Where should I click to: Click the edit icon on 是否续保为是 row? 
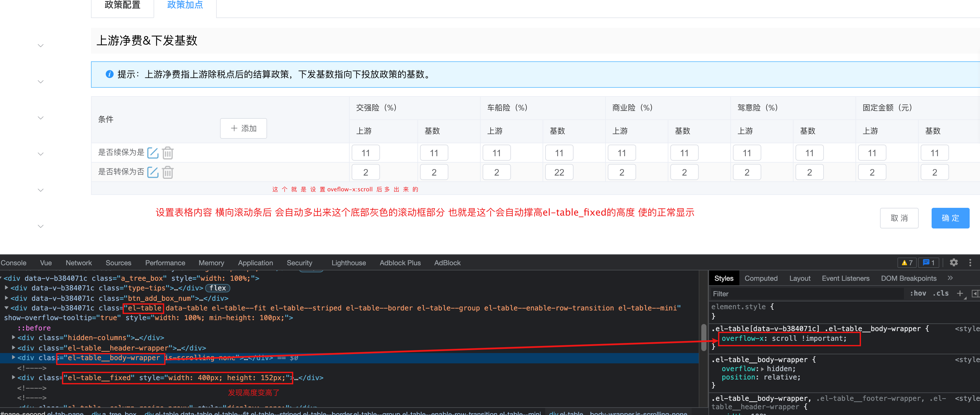[x=152, y=153]
